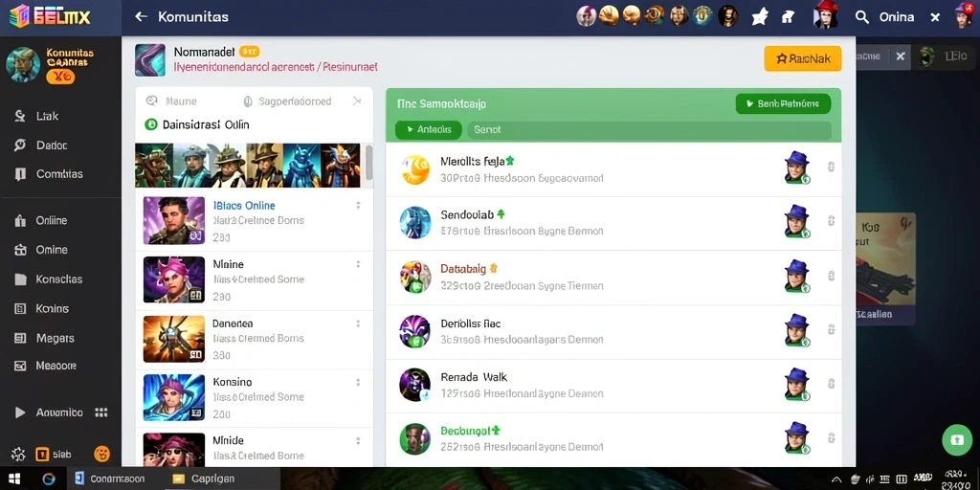This screenshot has height=490, width=980.
Task: Open options dots for IBlacs Online
Action: [358, 205]
